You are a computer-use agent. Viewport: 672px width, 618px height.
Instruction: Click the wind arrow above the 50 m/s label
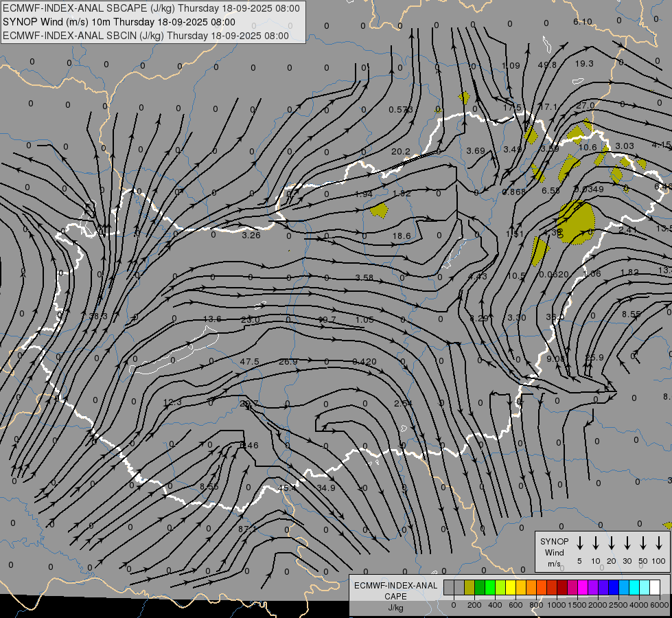pos(643,542)
